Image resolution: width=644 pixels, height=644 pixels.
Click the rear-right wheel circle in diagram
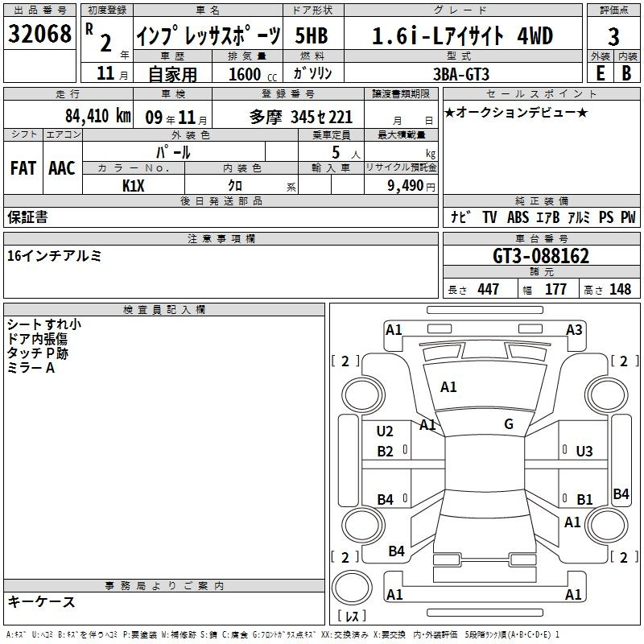tap(606, 526)
